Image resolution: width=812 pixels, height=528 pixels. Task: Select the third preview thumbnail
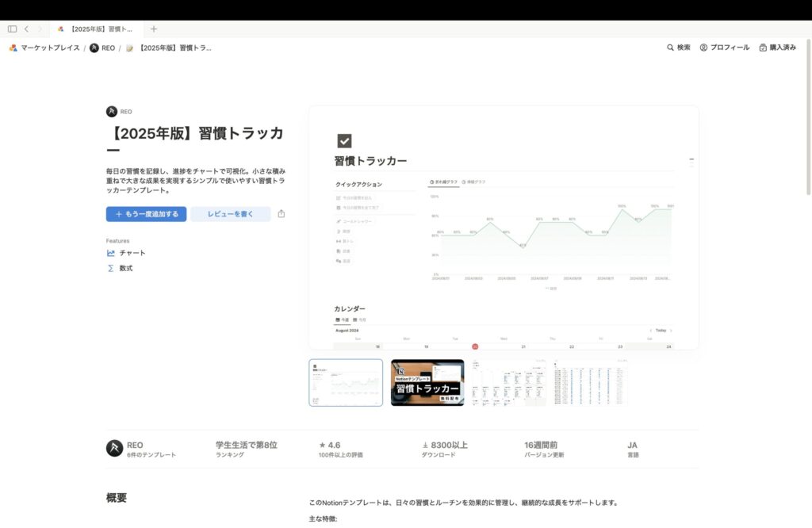pos(508,382)
